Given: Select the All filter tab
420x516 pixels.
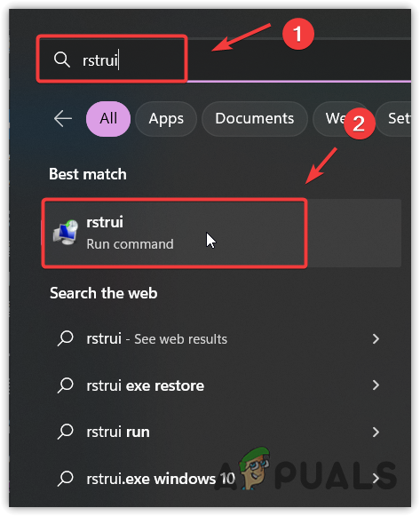Looking at the screenshot, I should coord(108,119).
